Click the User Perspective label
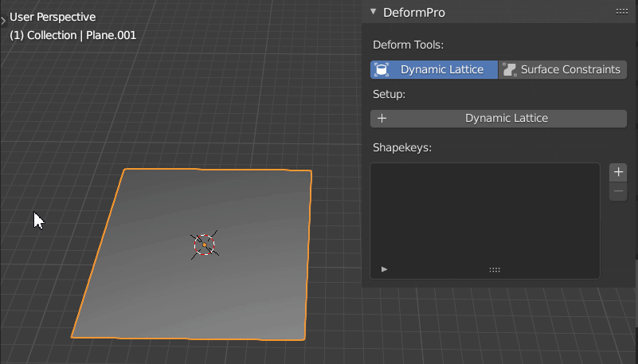This screenshot has height=364, width=638. [53, 17]
